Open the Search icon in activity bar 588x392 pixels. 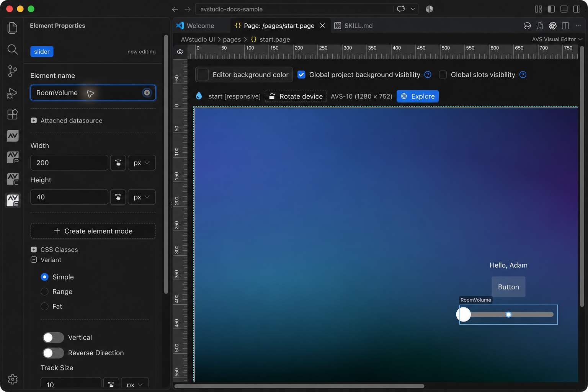(13, 49)
